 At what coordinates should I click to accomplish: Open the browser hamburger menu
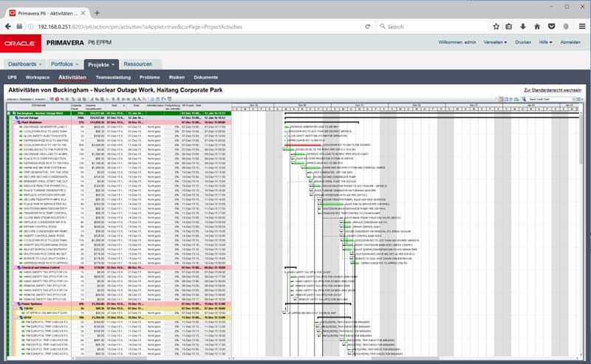point(582,27)
